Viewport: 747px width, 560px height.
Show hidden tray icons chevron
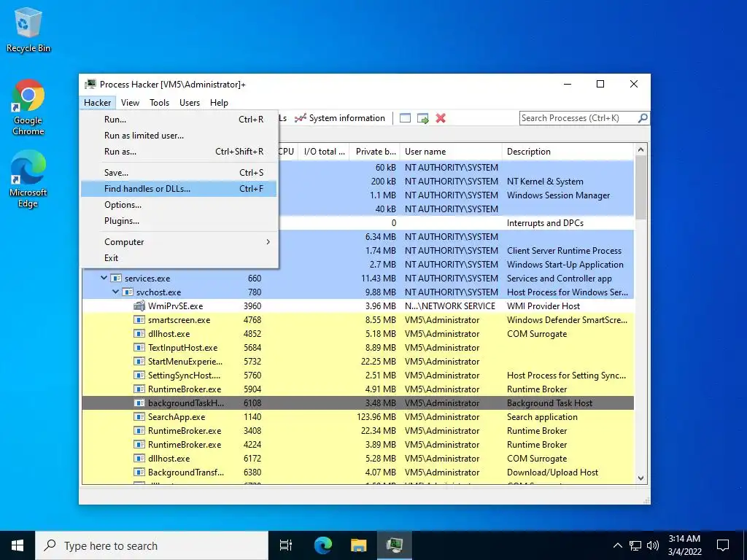coord(617,545)
